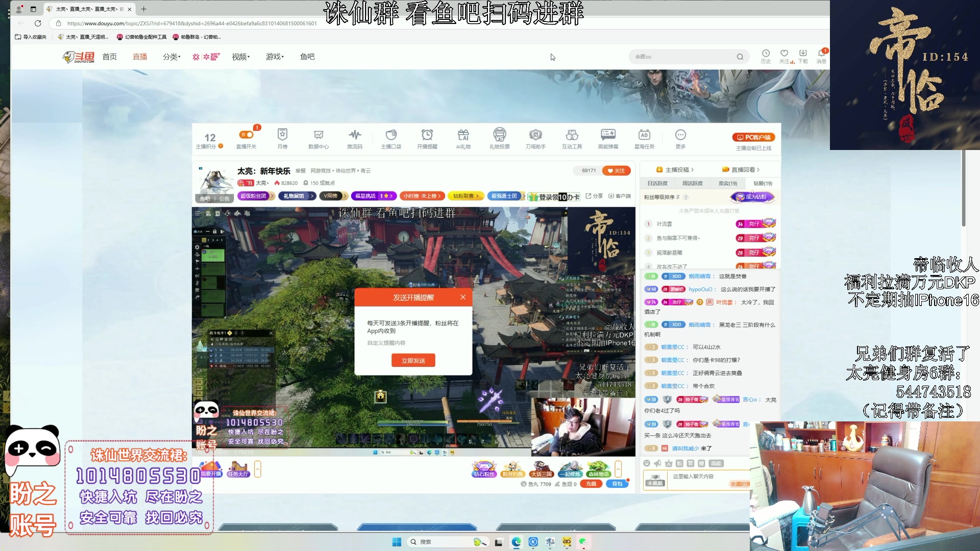This screenshot has width=980, height=551.
Task: Click the 刀塔助手 helper icon
Action: [535, 138]
